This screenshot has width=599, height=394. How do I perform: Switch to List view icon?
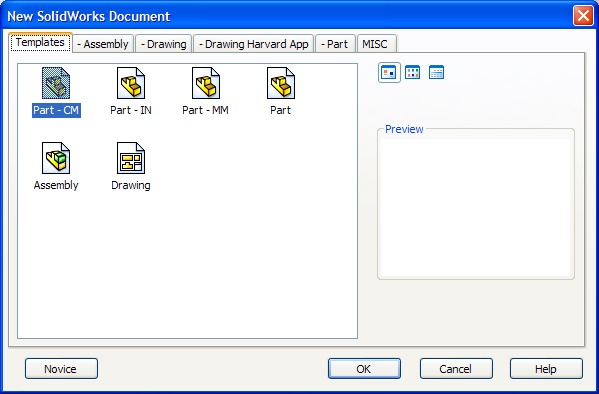point(413,72)
